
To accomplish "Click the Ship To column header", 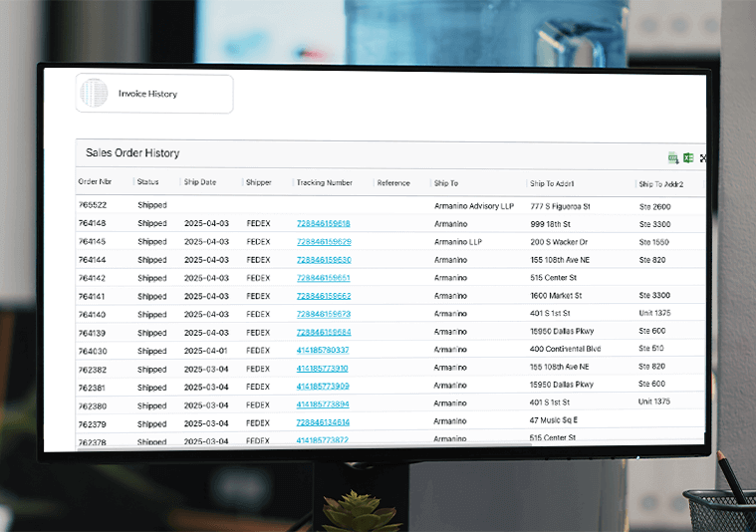I will (x=445, y=183).
